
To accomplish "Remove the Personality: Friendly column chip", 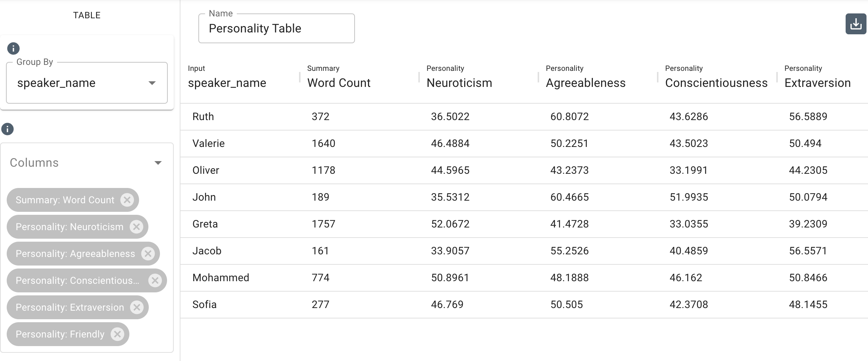I will pyautogui.click(x=118, y=334).
